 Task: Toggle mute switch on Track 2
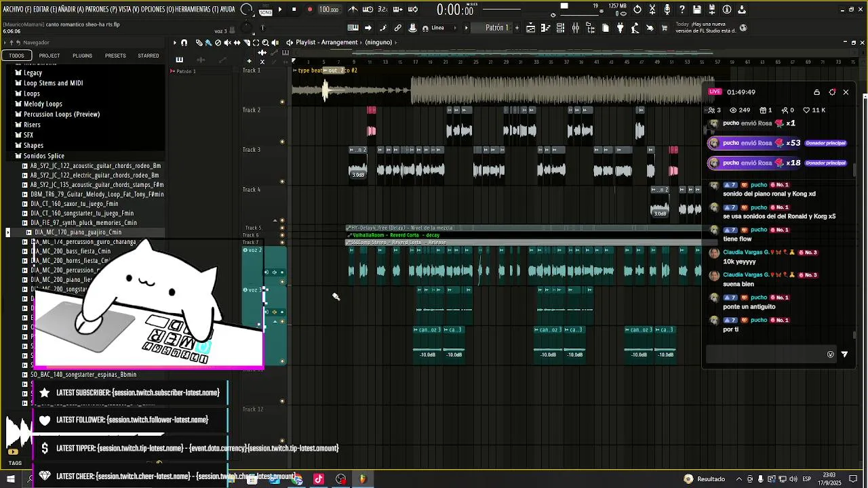(282, 142)
